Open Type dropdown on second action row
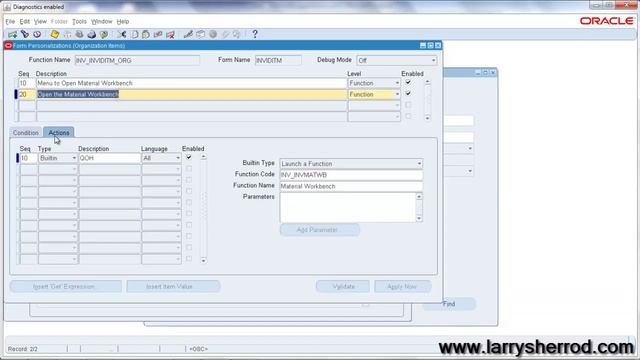 (74, 169)
